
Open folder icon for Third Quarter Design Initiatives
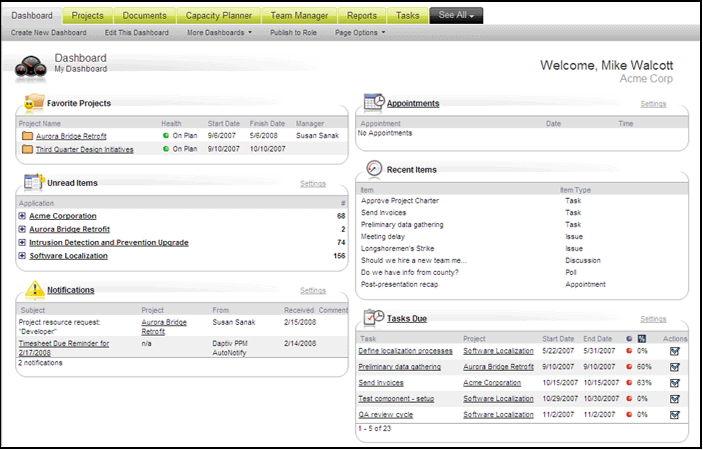pyautogui.click(x=27, y=149)
